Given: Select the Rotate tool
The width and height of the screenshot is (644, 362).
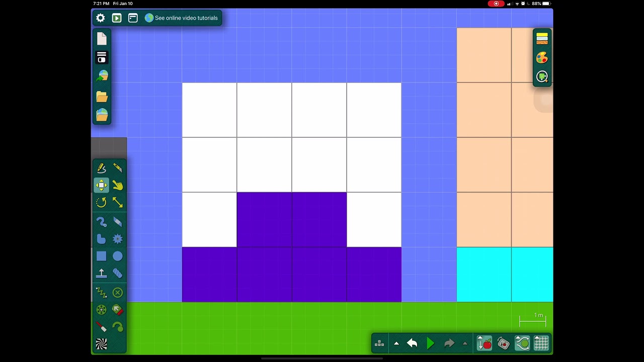Looking at the screenshot, I should point(102,202).
